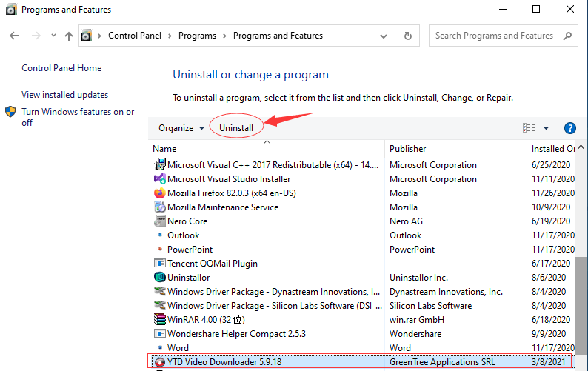Click the Uninstall toolbar button
588x371 pixels.
click(236, 128)
